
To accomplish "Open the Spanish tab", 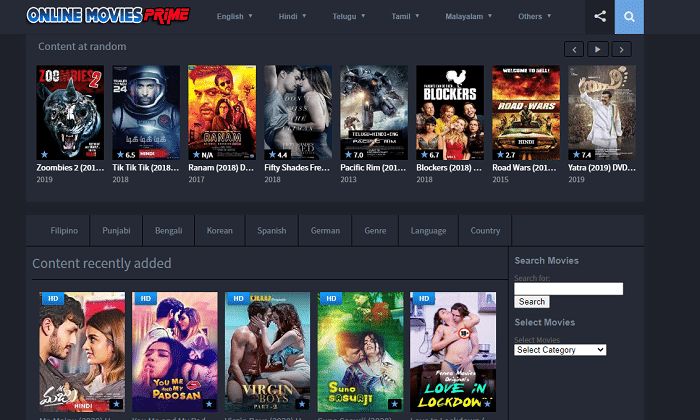I will click(271, 231).
